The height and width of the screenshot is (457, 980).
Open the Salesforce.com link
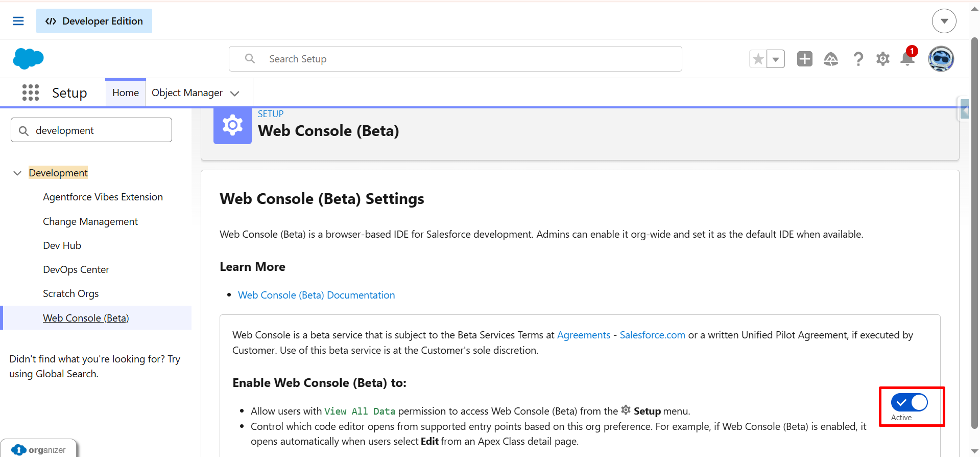tap(652, 335)
